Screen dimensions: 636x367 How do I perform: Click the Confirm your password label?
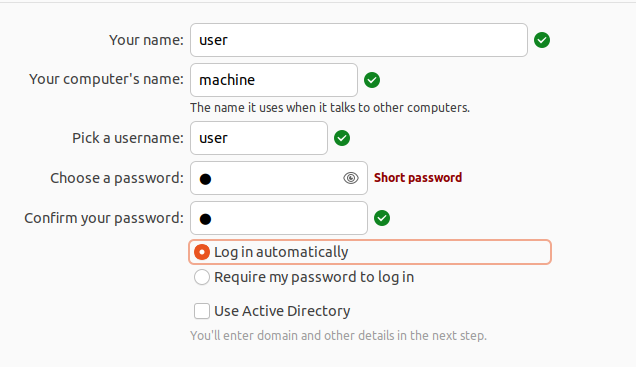click(104, 218)
